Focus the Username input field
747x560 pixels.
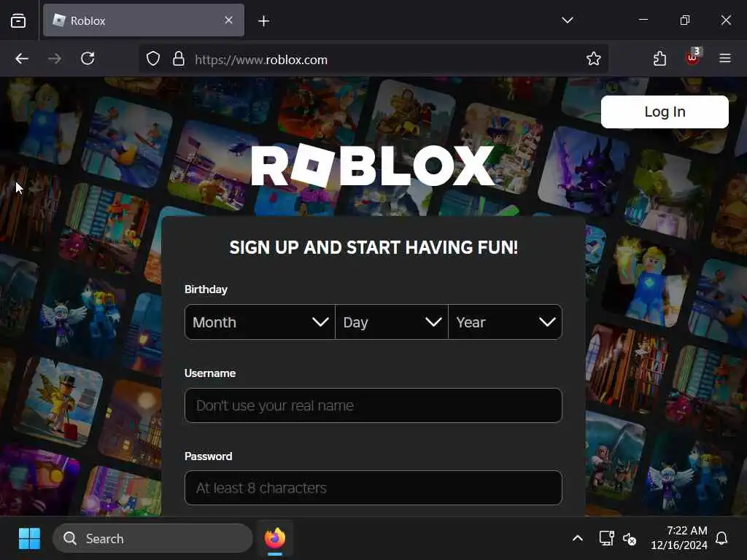[x=373, y=405]
